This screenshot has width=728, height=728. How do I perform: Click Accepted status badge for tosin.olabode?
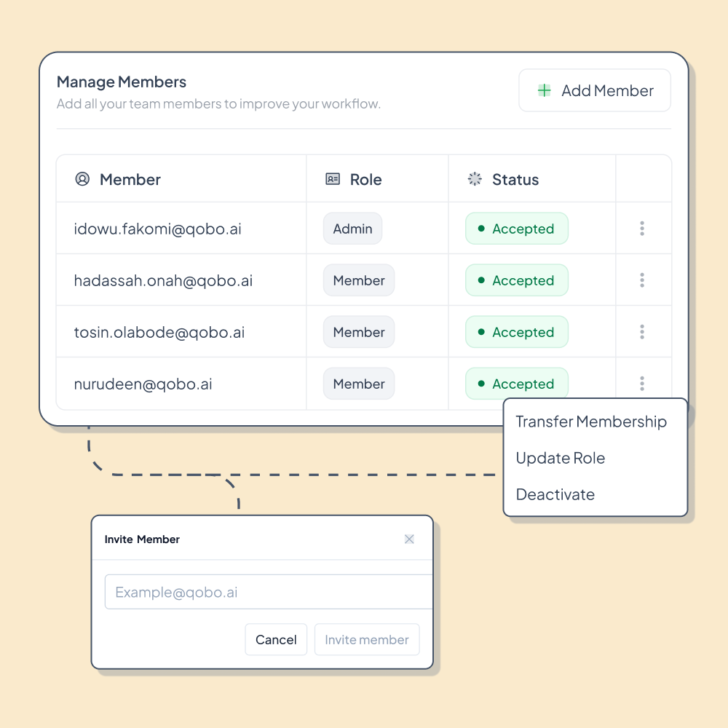[517, 333]
